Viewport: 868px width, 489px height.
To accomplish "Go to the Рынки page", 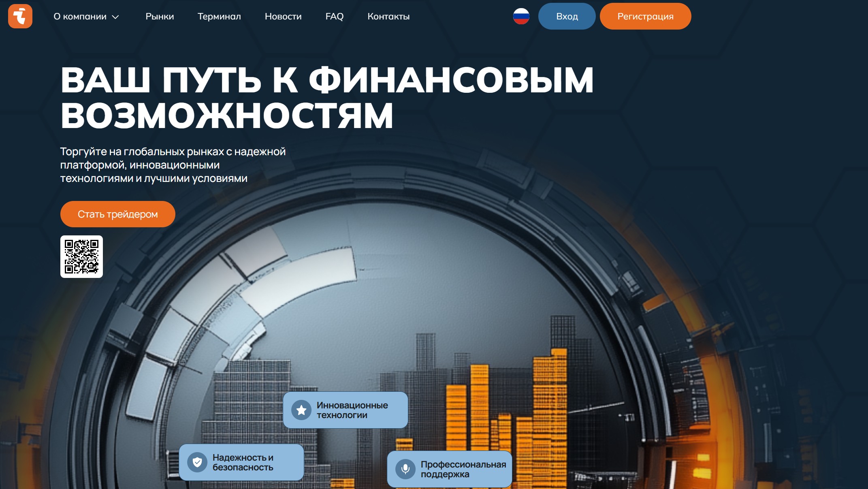I will 160,17.
